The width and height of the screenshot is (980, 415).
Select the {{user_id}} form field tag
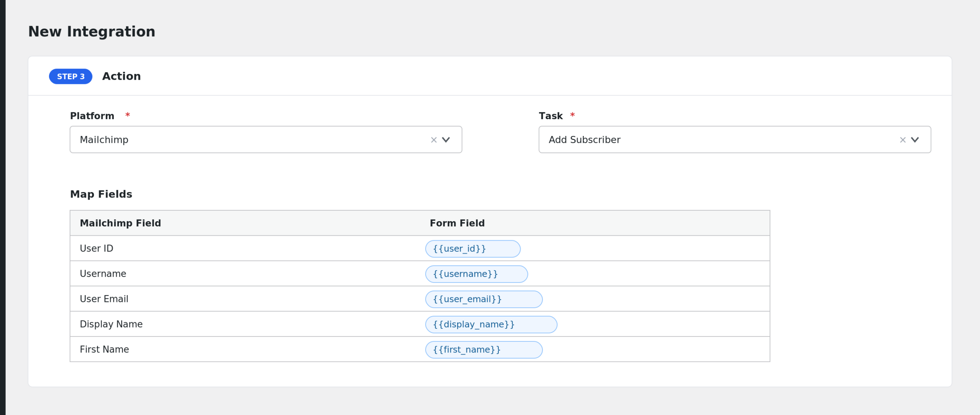pos(473,249)
